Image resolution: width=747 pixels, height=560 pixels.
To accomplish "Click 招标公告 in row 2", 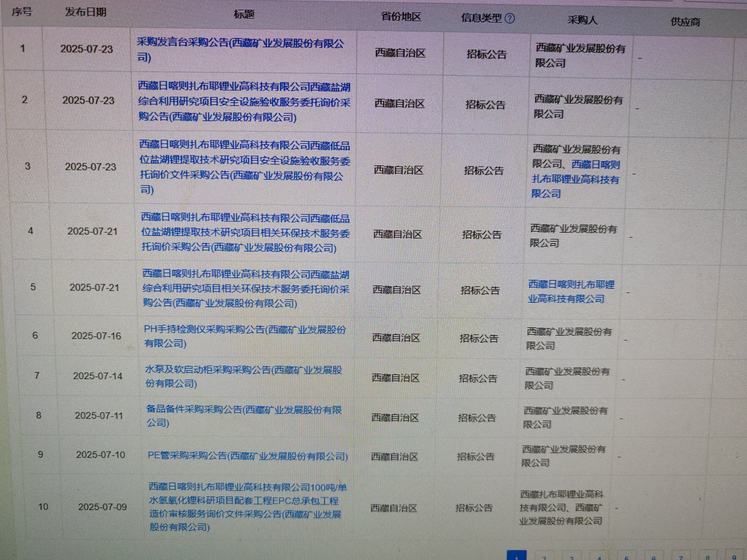I will (x=485, y=105).
